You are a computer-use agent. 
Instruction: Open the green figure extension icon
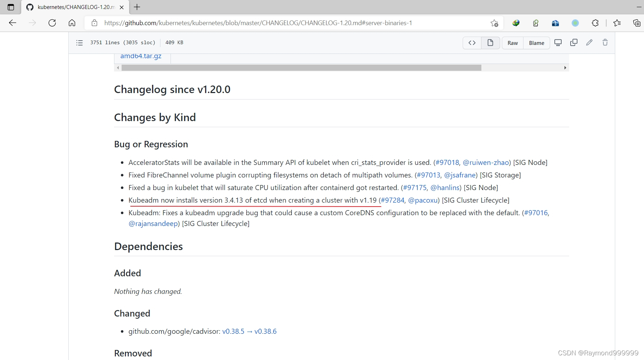click(x=536, y=23)
